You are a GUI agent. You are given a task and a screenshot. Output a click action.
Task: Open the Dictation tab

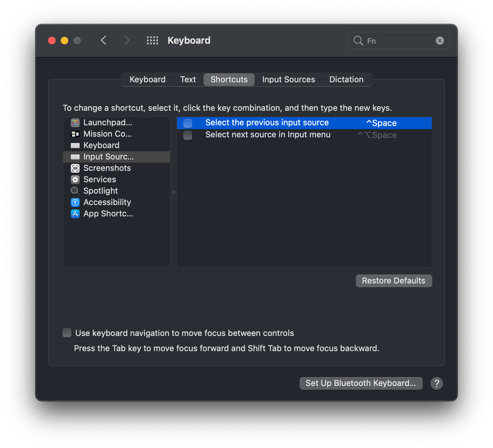pyautogui.click(x=346, y=80)
